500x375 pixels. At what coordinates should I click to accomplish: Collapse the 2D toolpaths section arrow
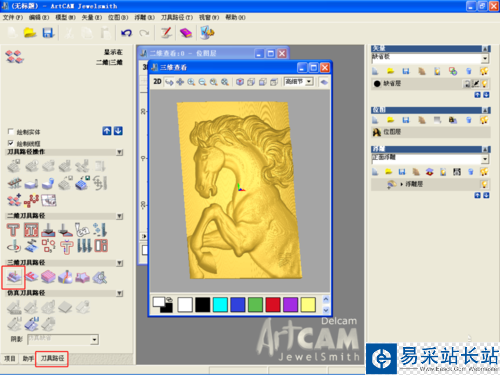click(120, 216)
